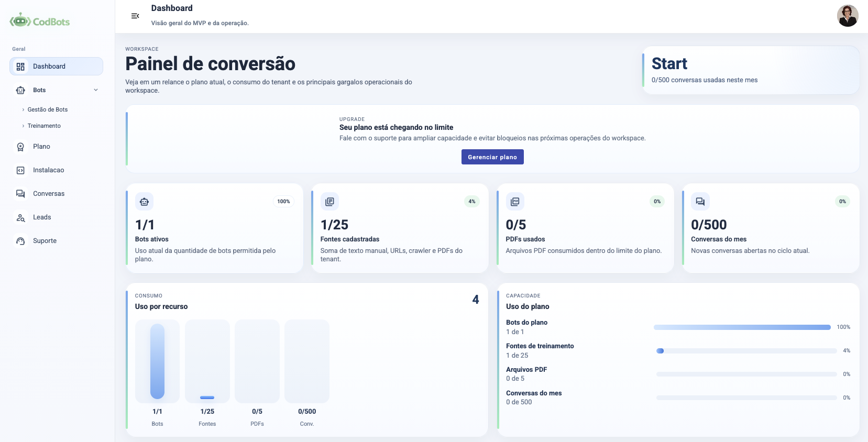Image resolution: width=868 pixels, height=442 pixels.
Task: Click the 0/500 Conversas do mes value
Action: [709, 225]
